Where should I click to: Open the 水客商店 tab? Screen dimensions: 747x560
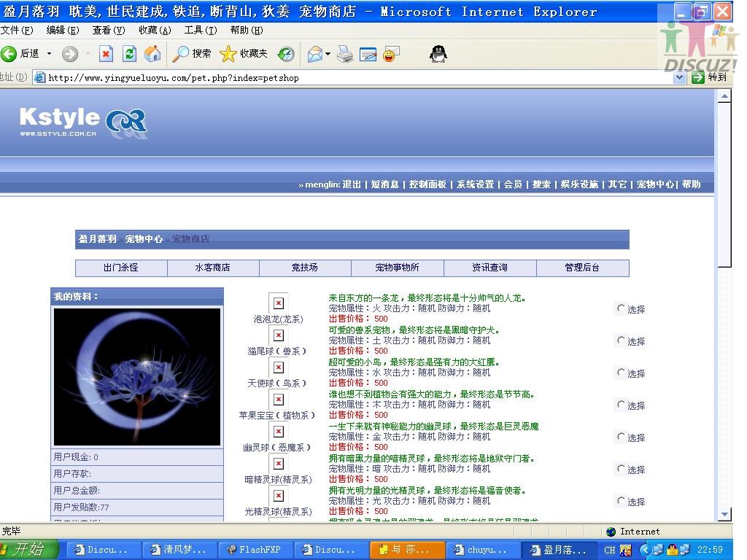coord(213,268)
